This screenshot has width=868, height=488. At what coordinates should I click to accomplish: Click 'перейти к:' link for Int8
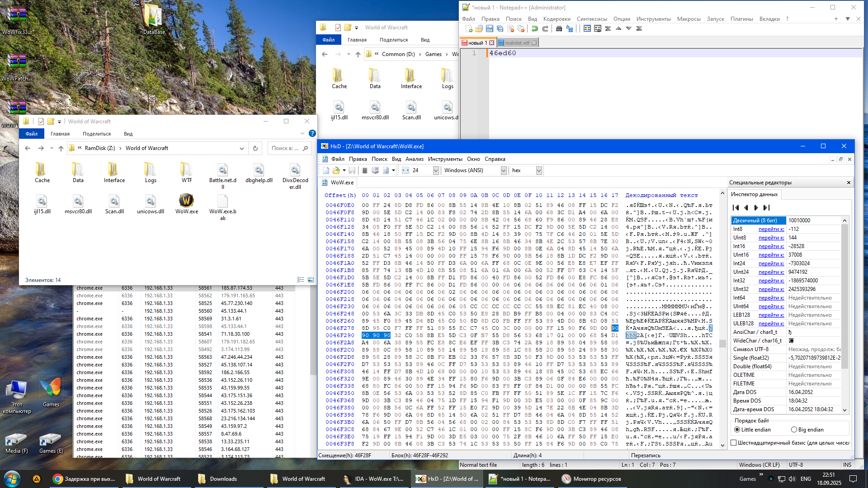coord(771,229)
